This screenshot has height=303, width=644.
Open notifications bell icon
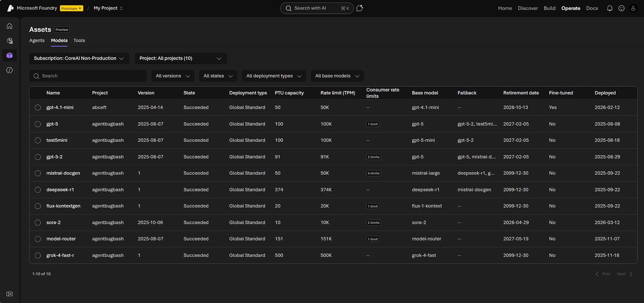click(x=610, y=8)
